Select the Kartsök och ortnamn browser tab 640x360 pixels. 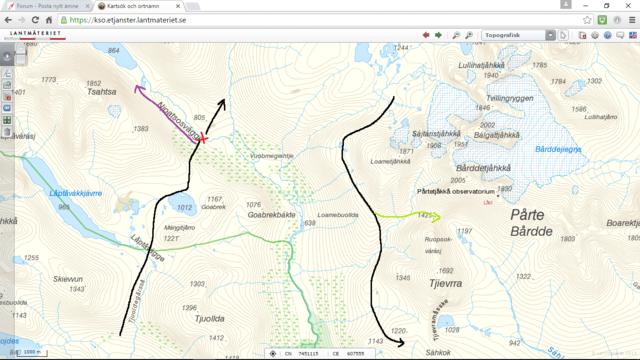137,6
